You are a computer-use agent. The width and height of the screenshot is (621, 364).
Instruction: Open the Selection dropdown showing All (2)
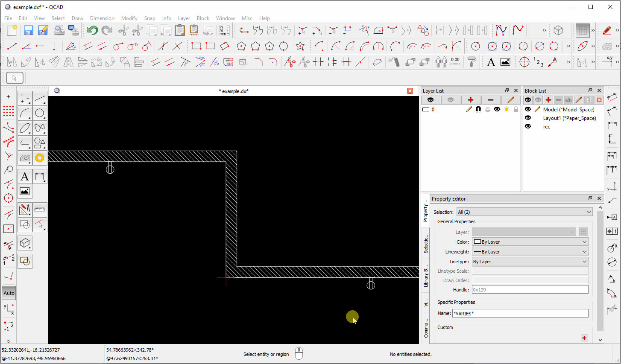click(x=524, y=212)
